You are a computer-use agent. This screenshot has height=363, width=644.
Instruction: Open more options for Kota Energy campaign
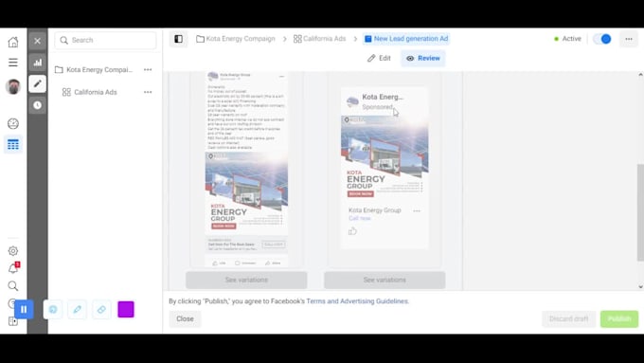click(148, 70)
